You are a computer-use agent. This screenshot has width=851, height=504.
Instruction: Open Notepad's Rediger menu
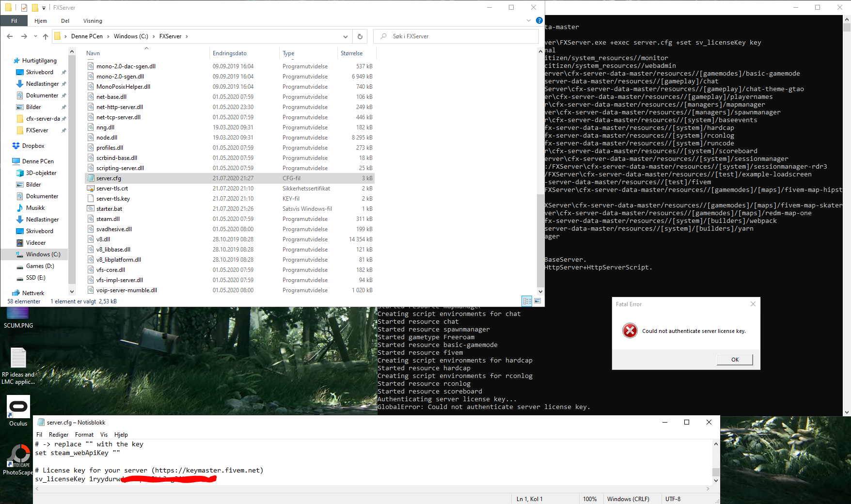tap(59, 435)
